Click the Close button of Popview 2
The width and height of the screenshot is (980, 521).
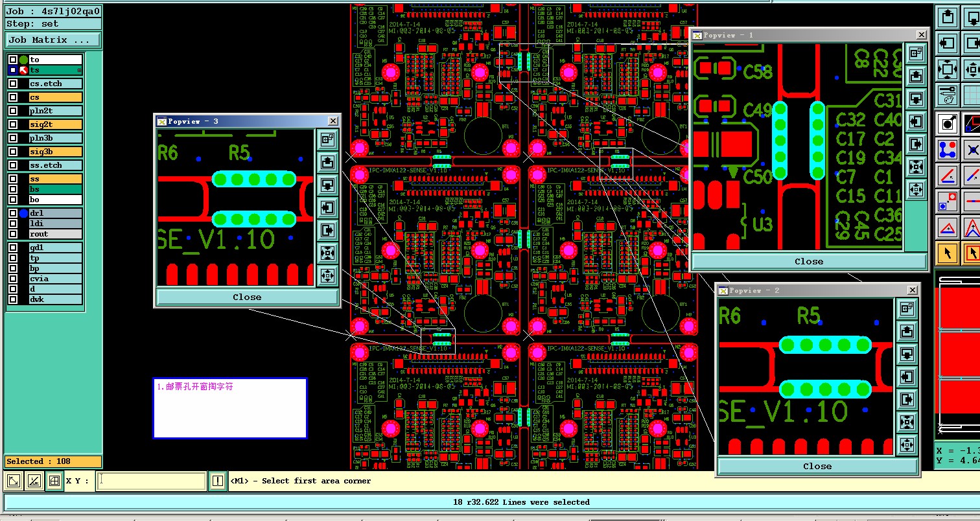[817, 467]
